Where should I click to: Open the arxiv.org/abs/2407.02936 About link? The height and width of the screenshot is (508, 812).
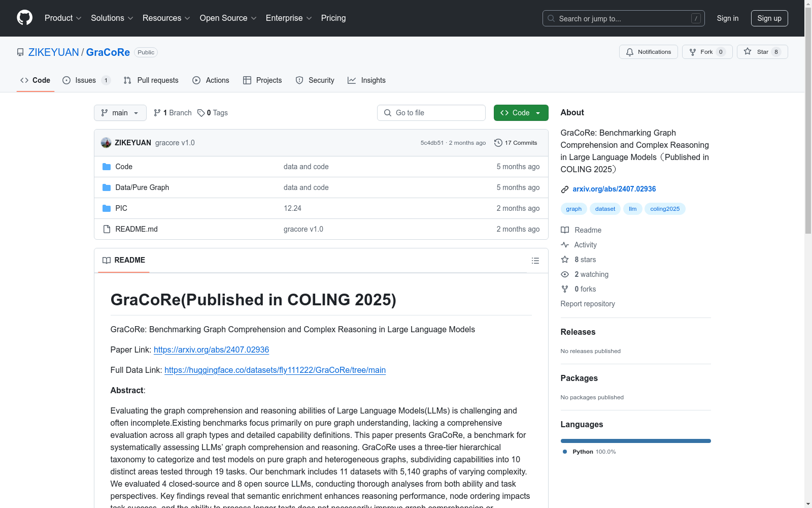pyautogui.click(x=614, y=189)
